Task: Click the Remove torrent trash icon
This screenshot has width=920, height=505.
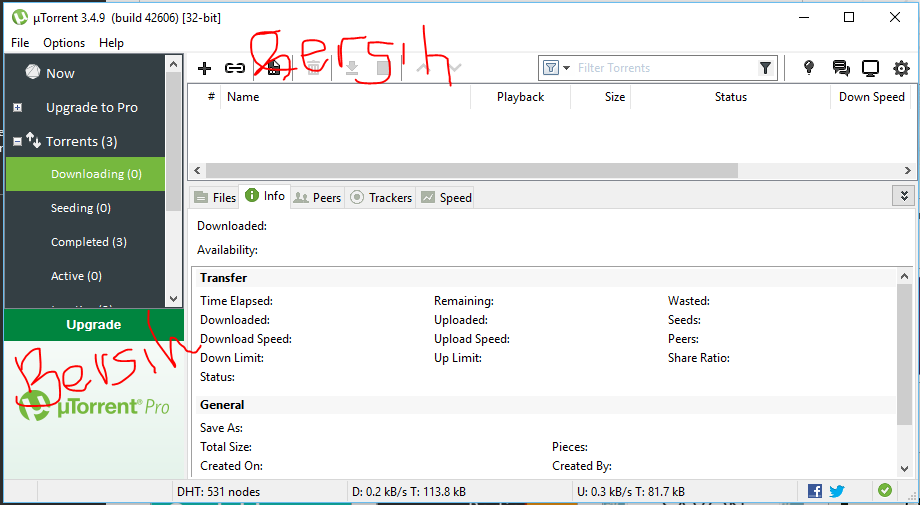Action: pyautogui.click(x=314, y=69)
